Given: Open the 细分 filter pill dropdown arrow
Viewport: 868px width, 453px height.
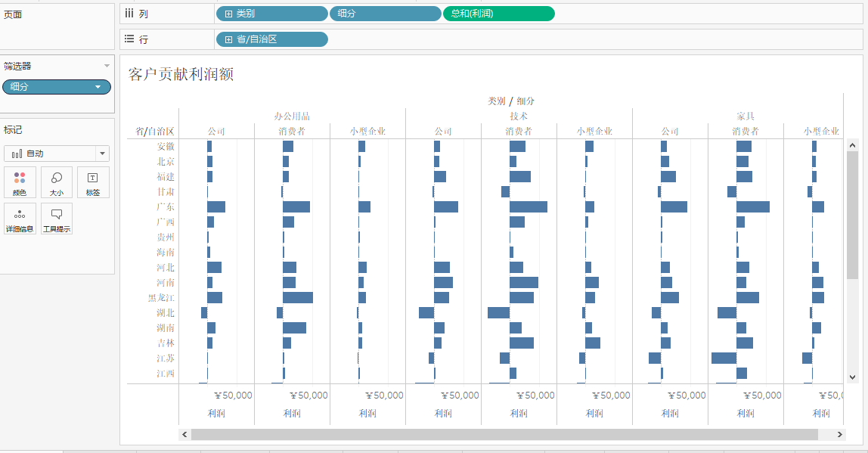Looking at the screenshot, I should click(x=98, y=87).
